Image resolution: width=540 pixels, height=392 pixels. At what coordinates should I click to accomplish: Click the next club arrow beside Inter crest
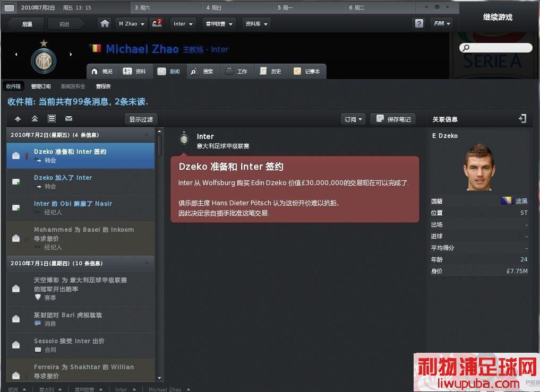point(71,54)
